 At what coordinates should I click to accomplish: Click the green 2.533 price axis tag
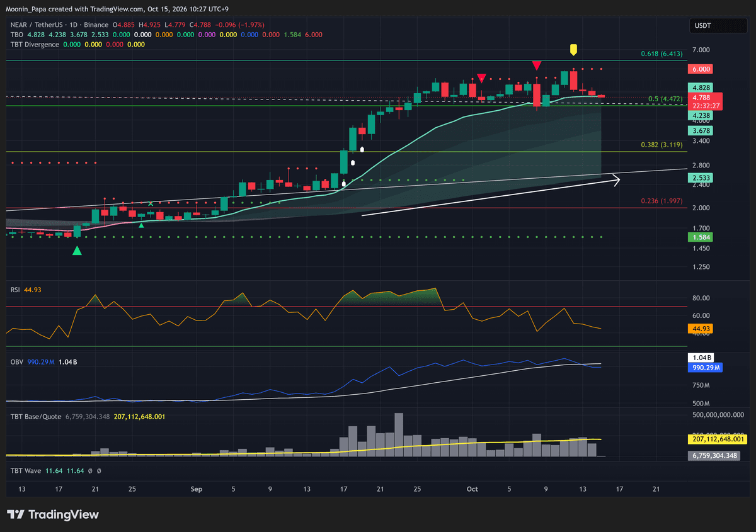[x=701, y=178]
